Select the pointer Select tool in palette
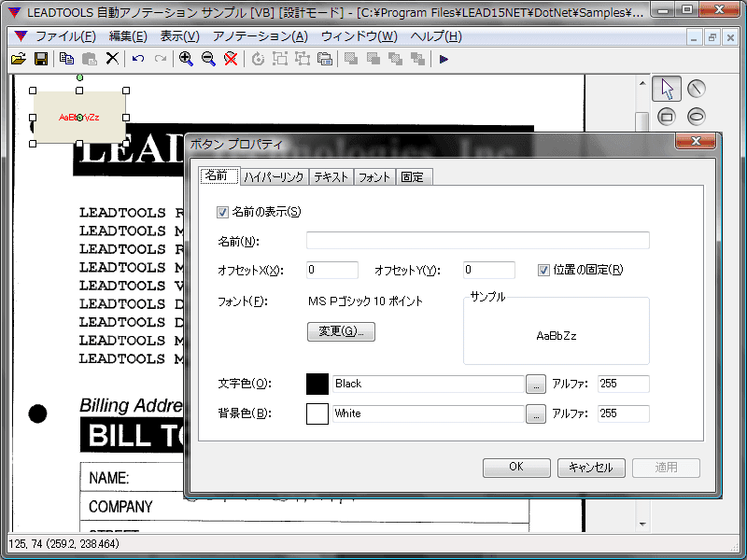Image resolution: width=747 pixels, height=560 pixels. click(667, 89)
